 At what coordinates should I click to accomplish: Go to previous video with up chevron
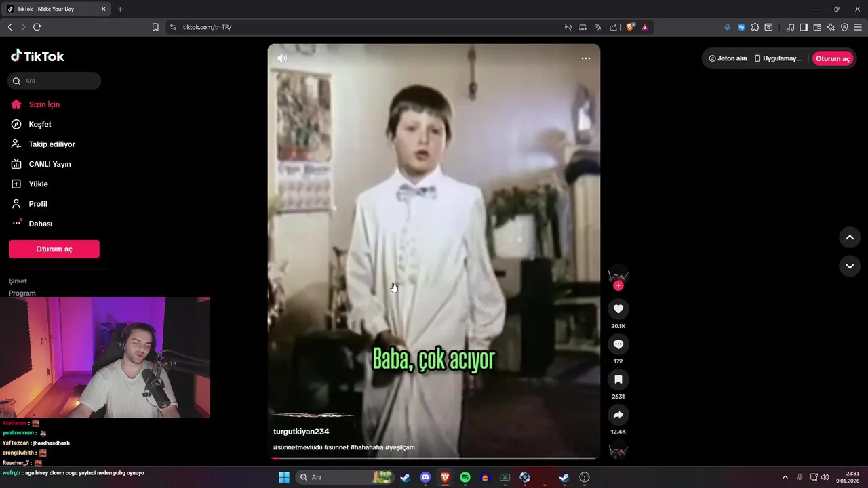[x=850, y=237]
